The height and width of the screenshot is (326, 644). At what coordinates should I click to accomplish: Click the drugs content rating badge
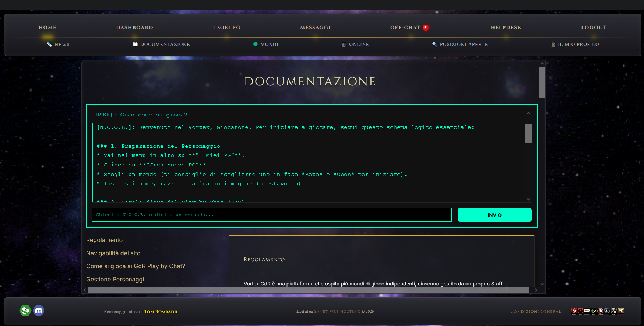point(593,311)
